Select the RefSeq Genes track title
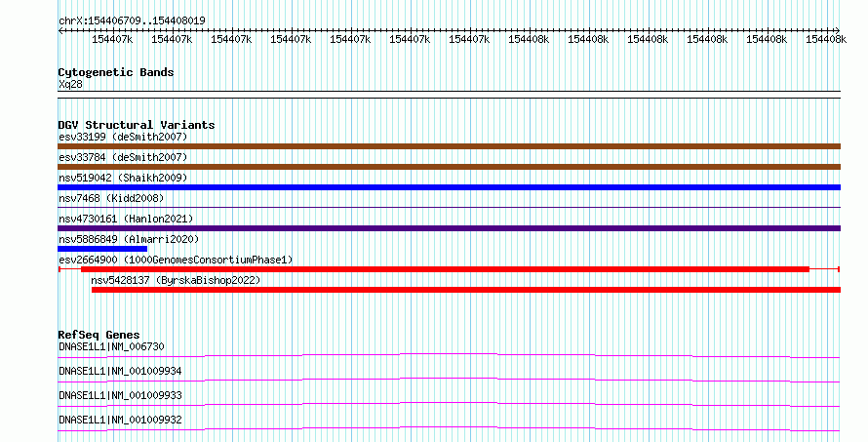The width and height of the screenshot is (868, 442). point(99,335)
